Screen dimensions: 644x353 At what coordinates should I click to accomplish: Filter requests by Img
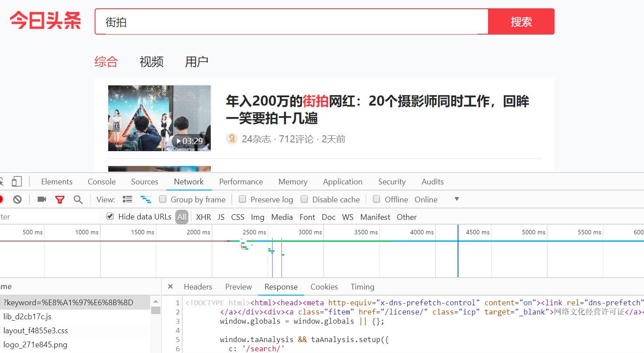258,217
